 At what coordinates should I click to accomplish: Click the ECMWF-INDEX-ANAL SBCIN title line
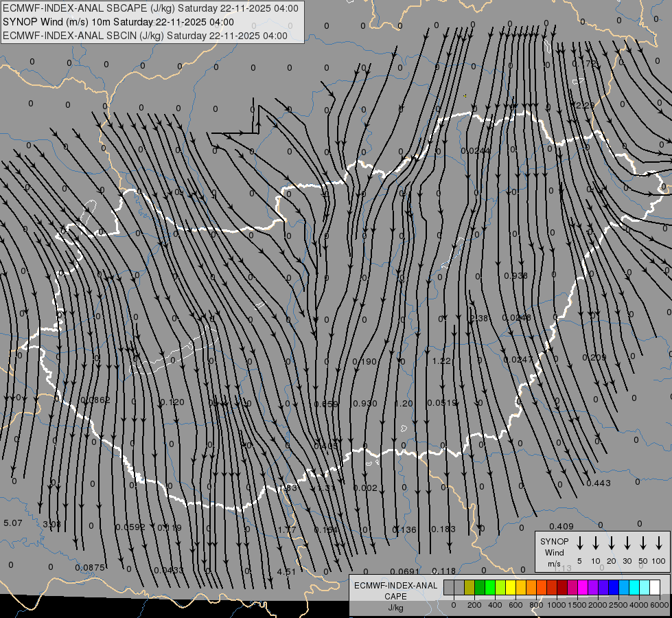click(145, 36)
